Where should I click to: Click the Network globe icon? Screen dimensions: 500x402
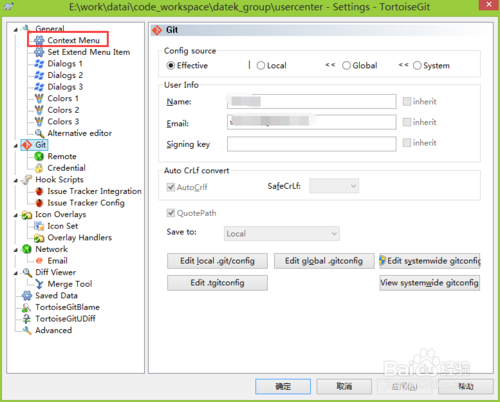[x=27, y=249]
